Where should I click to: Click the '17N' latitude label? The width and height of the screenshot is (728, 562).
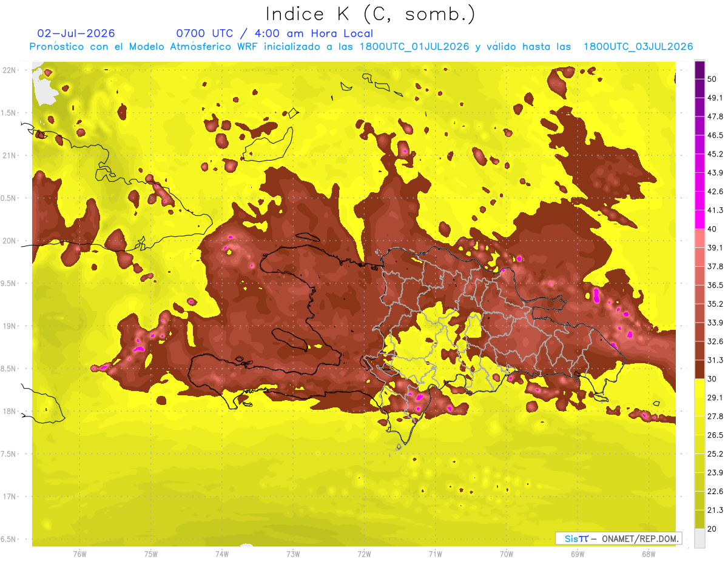click(10, 497)
